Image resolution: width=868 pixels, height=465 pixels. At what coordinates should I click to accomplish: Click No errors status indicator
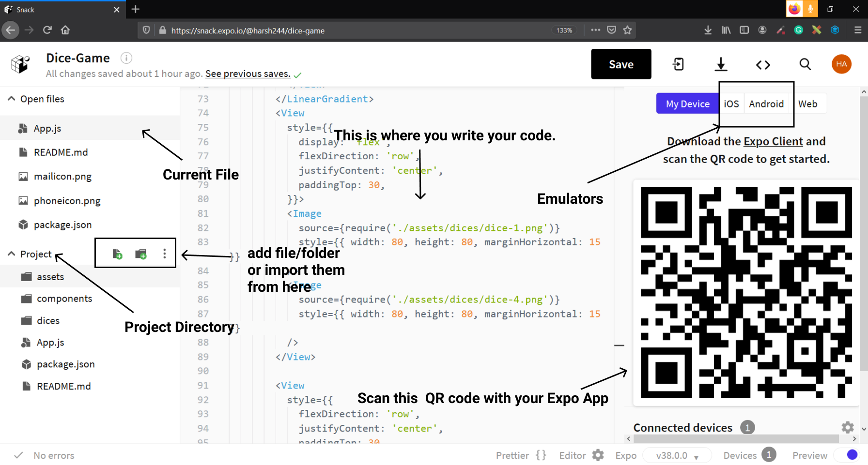(45, 455)
